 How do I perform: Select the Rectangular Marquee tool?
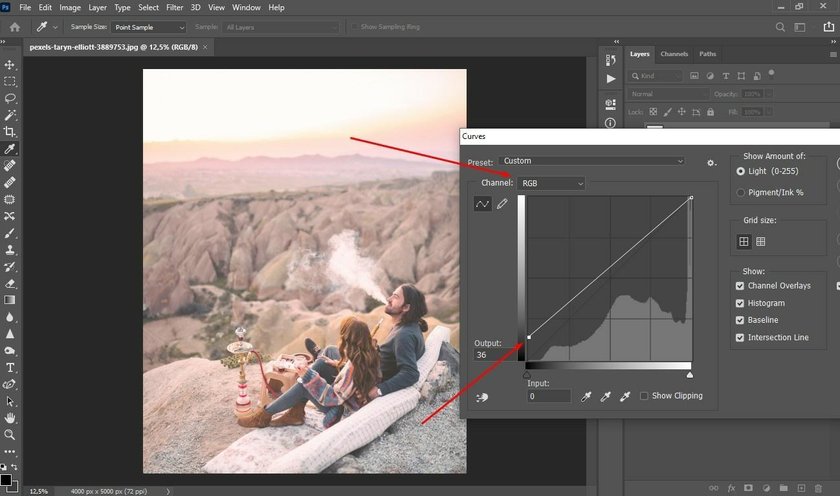(10, 81)
